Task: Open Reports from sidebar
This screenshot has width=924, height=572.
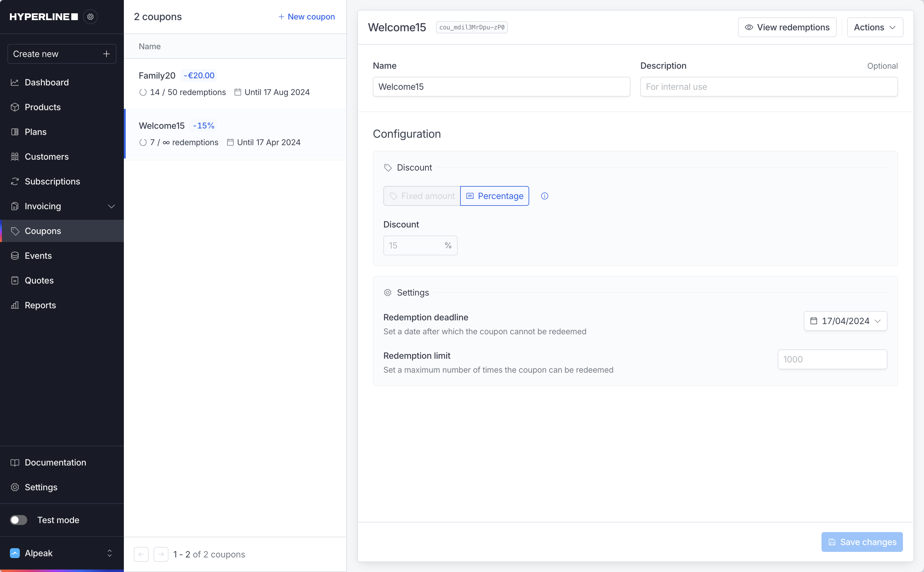Action: click(x=62, y=305)
